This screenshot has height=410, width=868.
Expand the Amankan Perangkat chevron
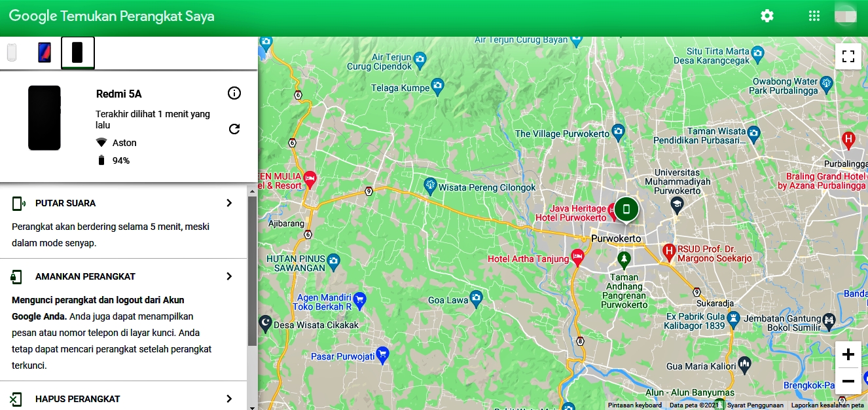(229, 276)
